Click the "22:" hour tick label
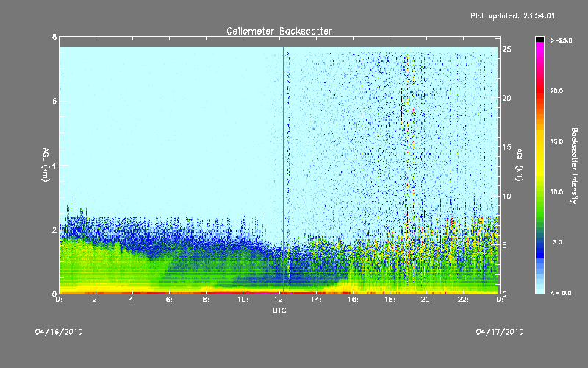 [464, 300]
